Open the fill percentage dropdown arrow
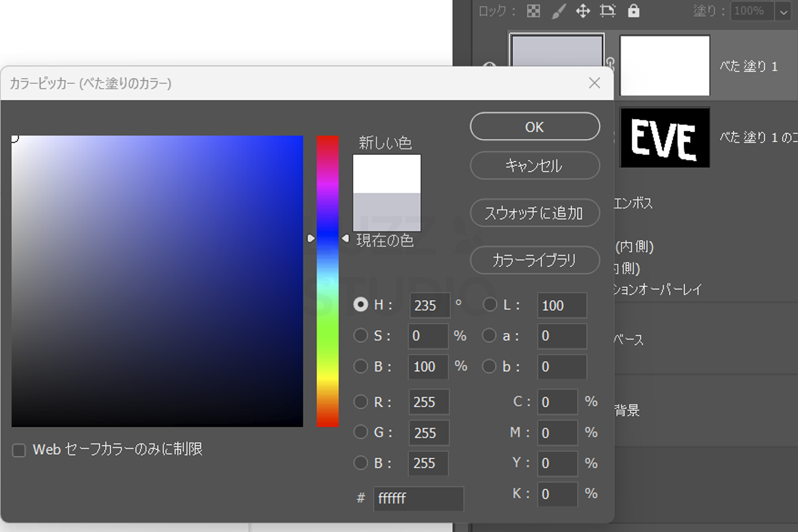Image resolution: width=798 pixels, height=532 pixels. click(x=783, y=12)
